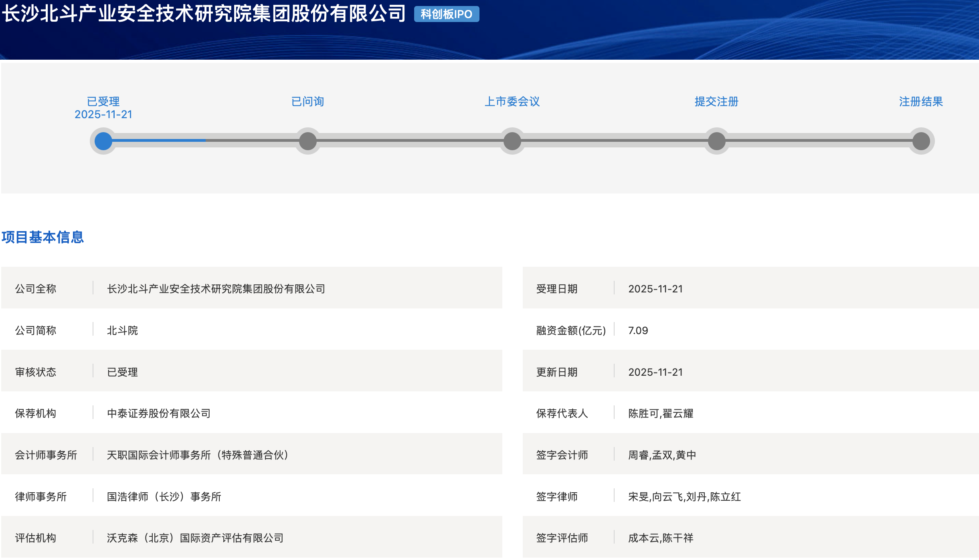
Task: Click the appraiser 沃克森（北京）国际资产评估有限公司
Action: [x=195, y=538]
